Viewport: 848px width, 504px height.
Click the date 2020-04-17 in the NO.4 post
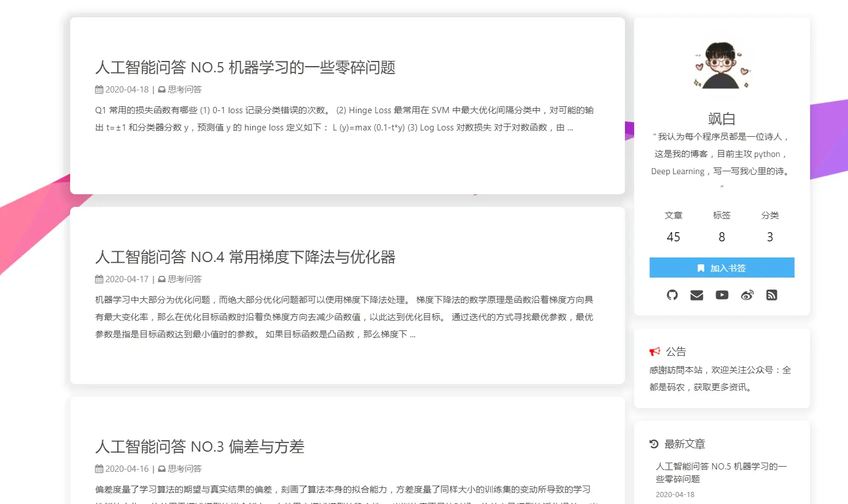pyautogui.click(x=127, y=279)
